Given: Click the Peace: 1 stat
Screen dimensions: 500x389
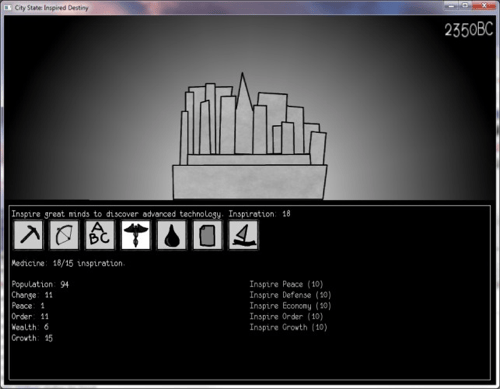Looking at the screenshot, I should [28, 306].
